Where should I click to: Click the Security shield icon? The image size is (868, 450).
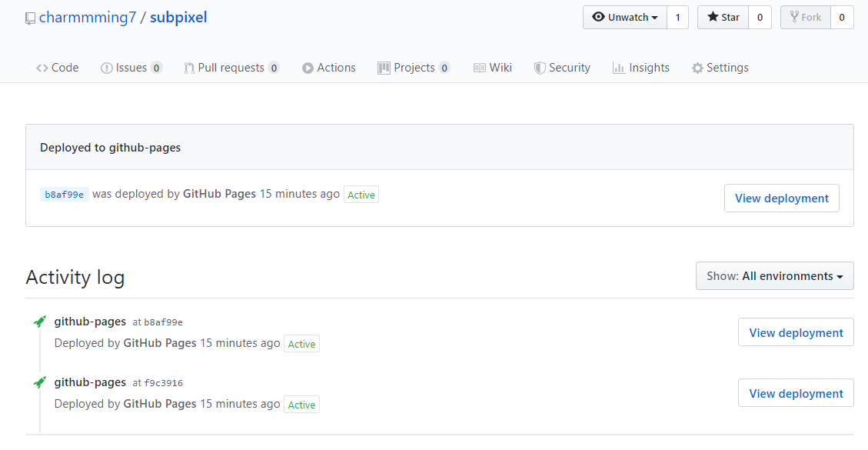coord(540,68)
